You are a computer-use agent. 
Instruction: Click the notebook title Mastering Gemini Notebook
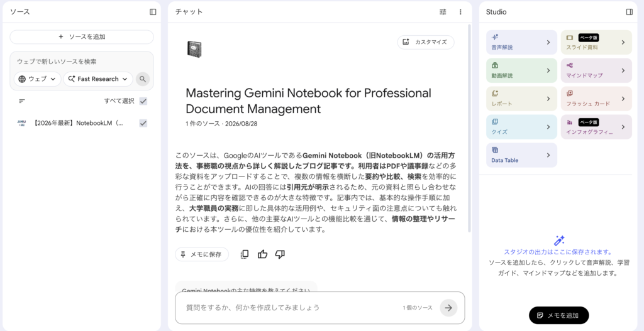[x=308, y=101]
